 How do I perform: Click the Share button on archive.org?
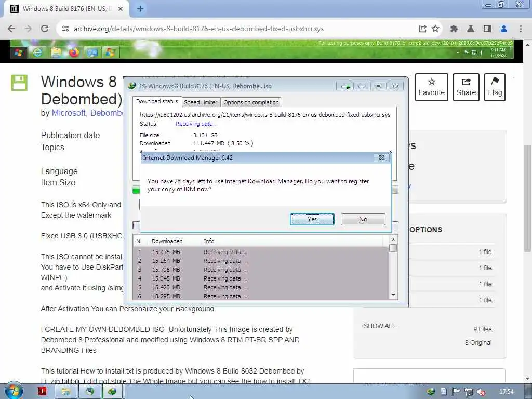point(466,87)
